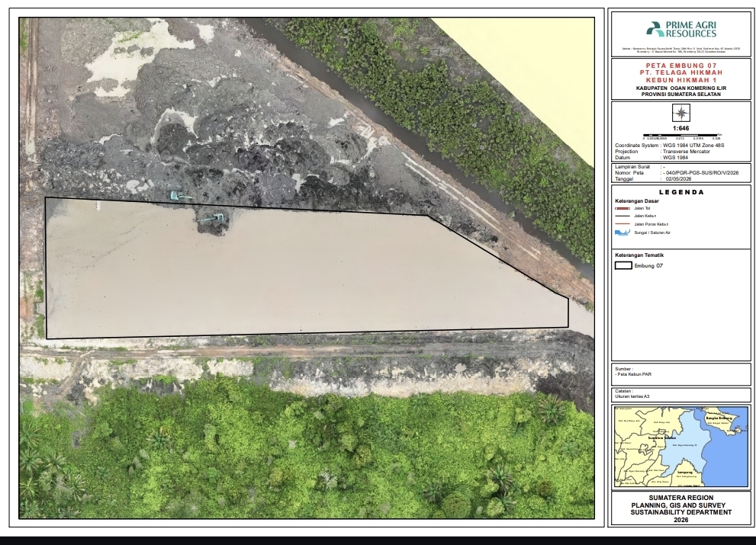Click 'SUSTAINABILITY DEPARTMENT' footer line
Viewport: 756px width, 545px height.
680,512
